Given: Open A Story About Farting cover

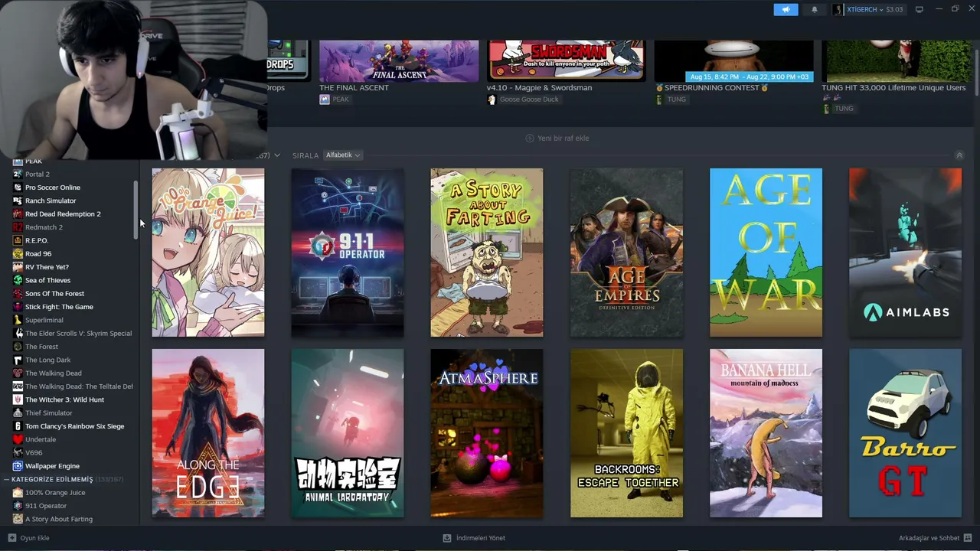Looking at the screenshot, I should [x=487, y=253].
